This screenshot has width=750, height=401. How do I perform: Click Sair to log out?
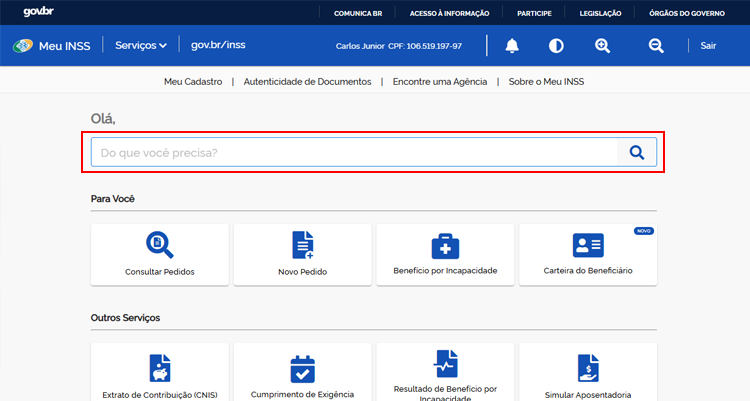[708, 46]
